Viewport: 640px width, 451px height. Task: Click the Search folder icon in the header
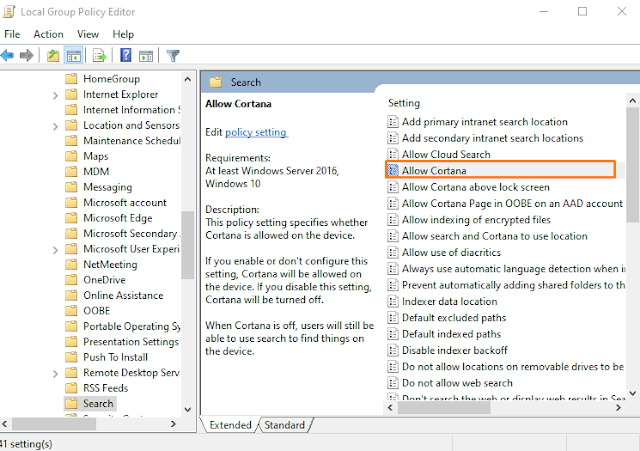coord(216,82)
